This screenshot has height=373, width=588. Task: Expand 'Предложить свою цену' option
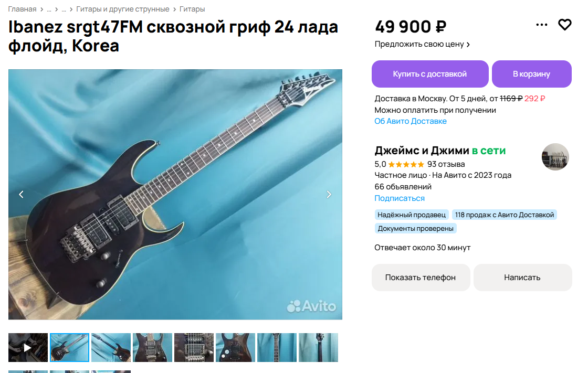point(422,44)
